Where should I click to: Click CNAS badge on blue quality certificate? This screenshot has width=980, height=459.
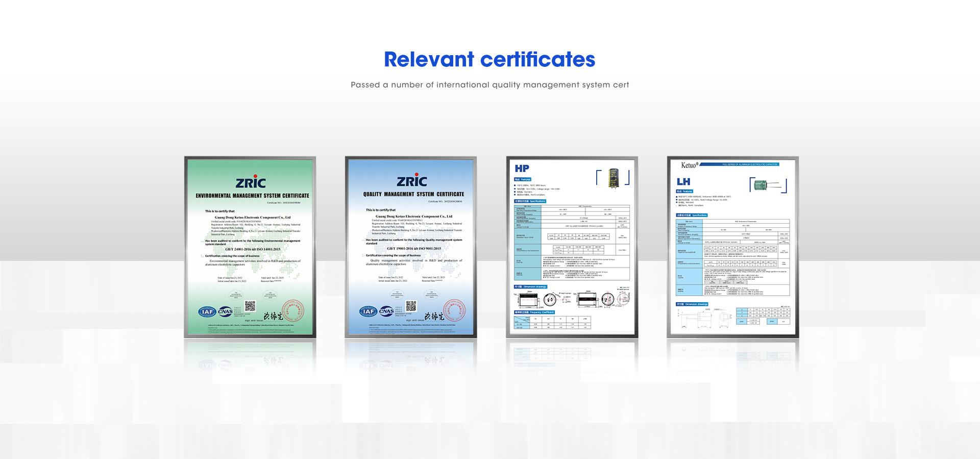(386, 311)
